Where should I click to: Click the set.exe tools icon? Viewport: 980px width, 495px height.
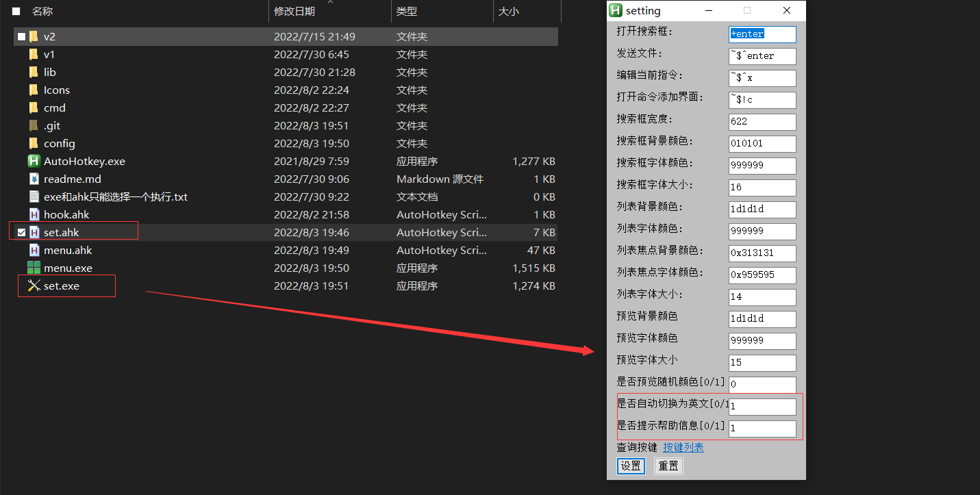(x=34, y=285)
